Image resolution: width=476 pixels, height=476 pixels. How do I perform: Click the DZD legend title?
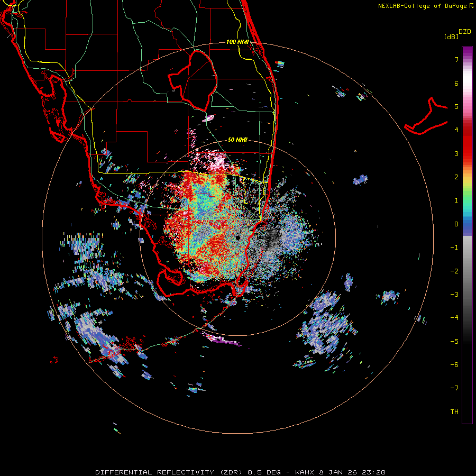tap(465, 32)
